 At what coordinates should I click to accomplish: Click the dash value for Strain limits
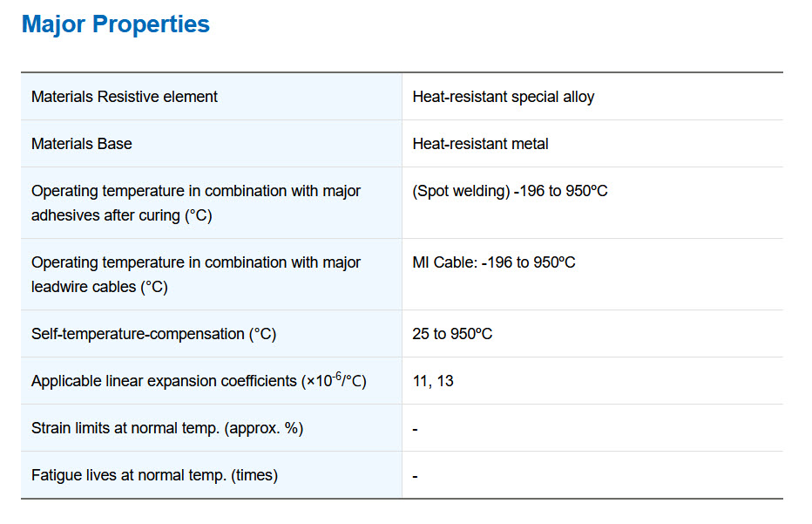(416, 430)
